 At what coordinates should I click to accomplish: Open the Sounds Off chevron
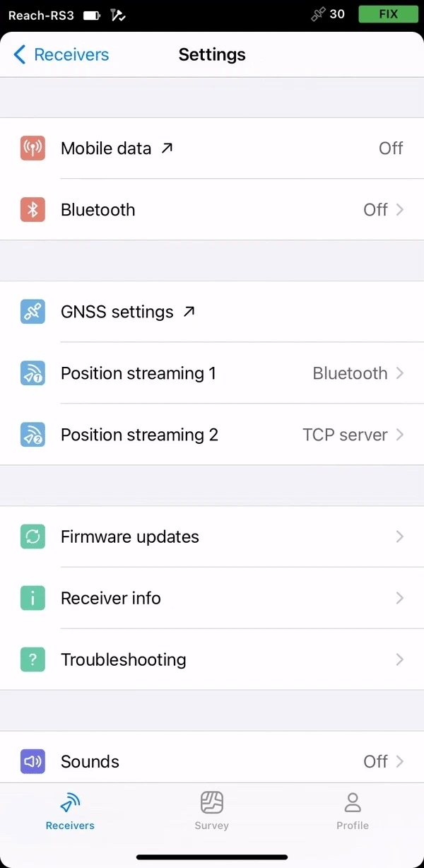coord(400,761)
